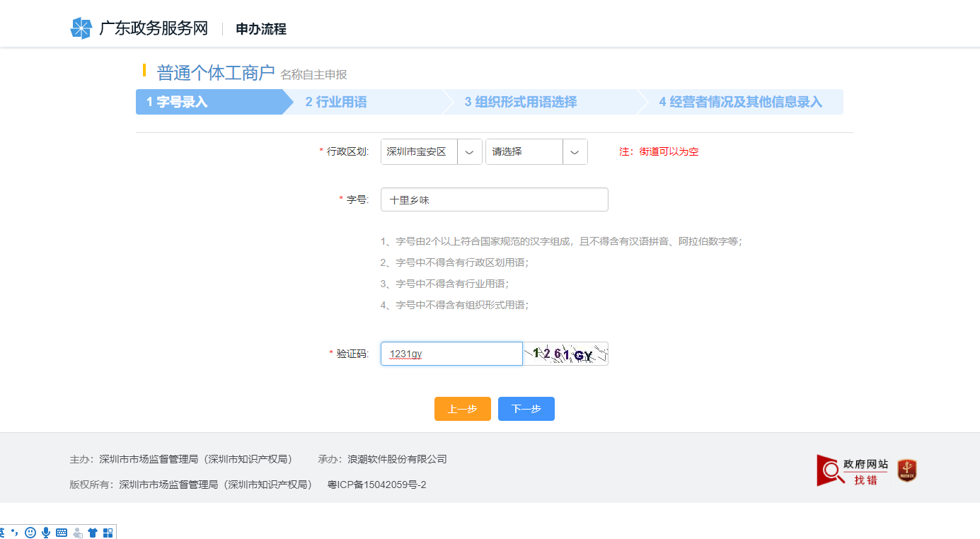980x539 pixels.
Task: Click the 政府网站找错 report badge
Action: click(850, 470)
